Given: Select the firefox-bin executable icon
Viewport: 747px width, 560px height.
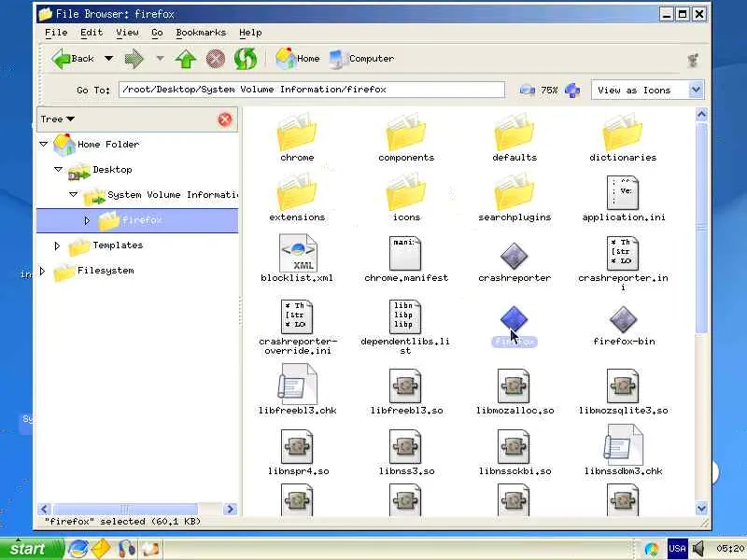Looking at the screenshot, I should point(623,319).
